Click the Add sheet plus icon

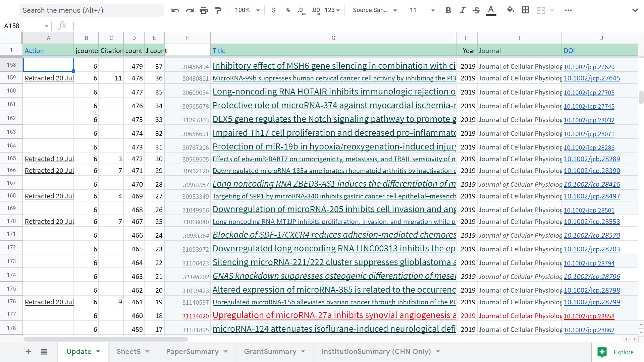[x=28, y=352]
